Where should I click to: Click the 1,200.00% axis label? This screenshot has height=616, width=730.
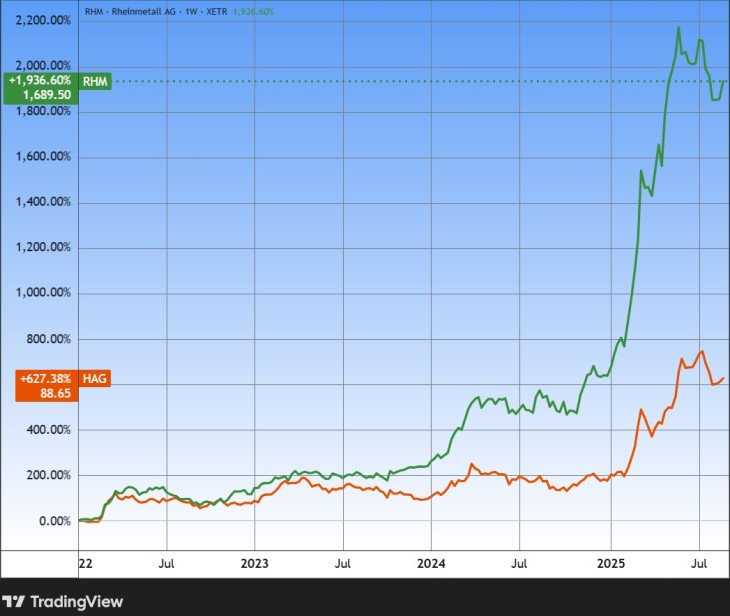point(43,247)
